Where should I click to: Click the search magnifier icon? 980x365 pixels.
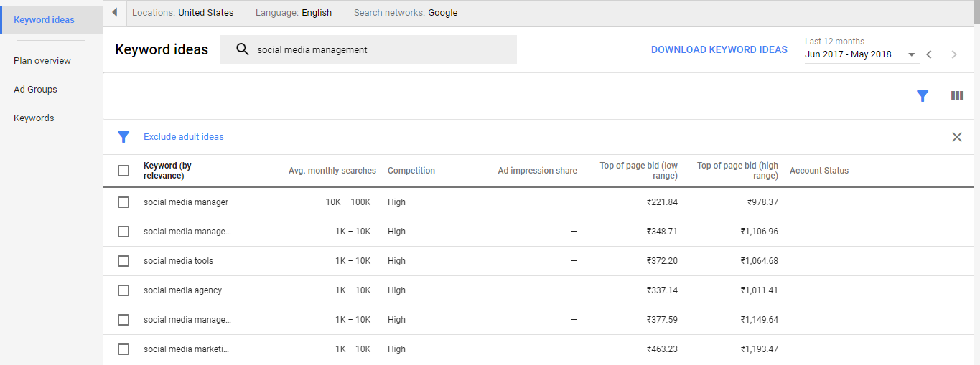click(x=243, y=49)
